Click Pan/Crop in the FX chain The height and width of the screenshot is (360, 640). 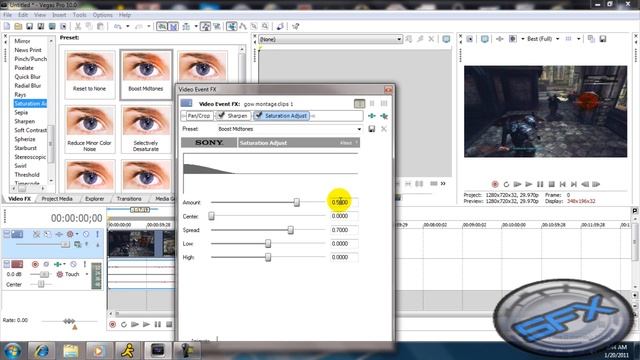(198, 116)
